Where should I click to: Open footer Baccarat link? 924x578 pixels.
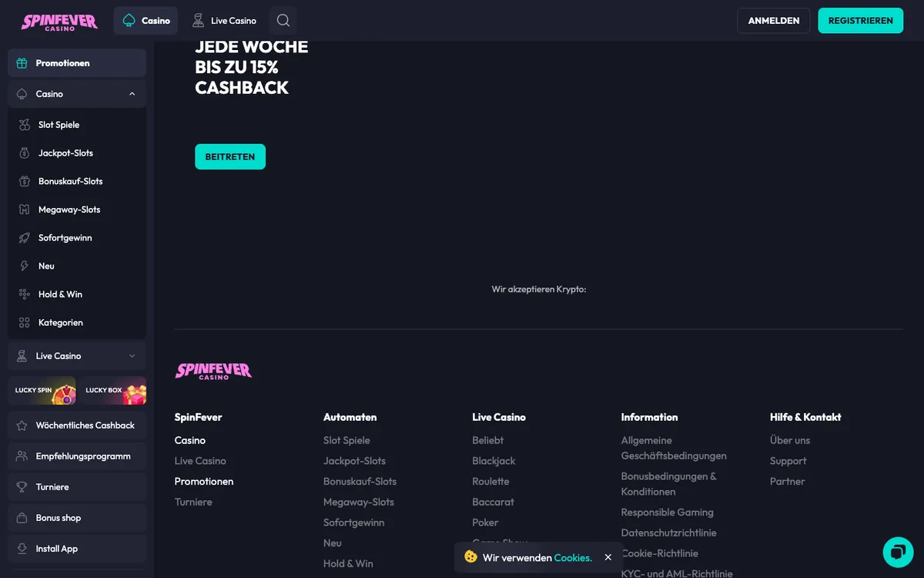(x=494, y=502)
